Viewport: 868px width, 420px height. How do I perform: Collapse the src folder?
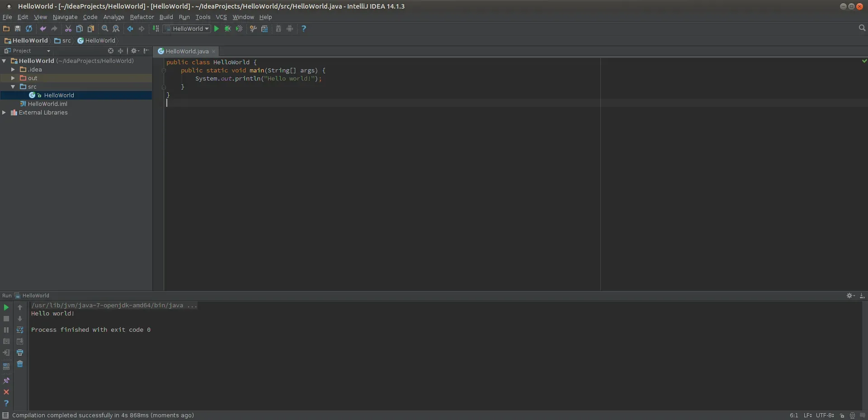13,87
